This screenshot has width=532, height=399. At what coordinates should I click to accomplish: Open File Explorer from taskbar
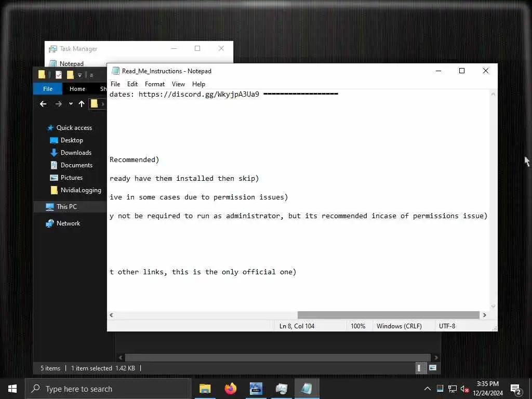[x=205, y=389]
